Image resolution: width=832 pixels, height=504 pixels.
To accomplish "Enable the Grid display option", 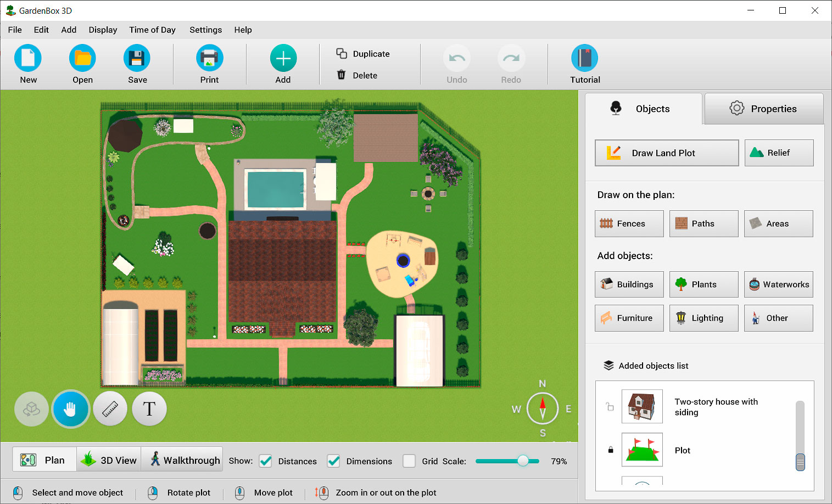I will pyautogui.click(x=409, y=461).
